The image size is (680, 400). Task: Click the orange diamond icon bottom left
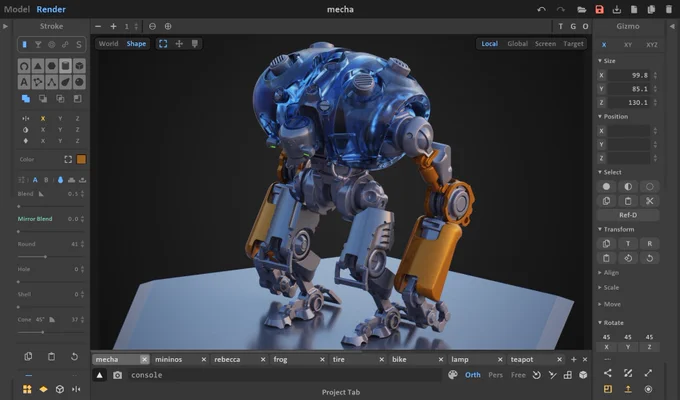tap(43, 389)
